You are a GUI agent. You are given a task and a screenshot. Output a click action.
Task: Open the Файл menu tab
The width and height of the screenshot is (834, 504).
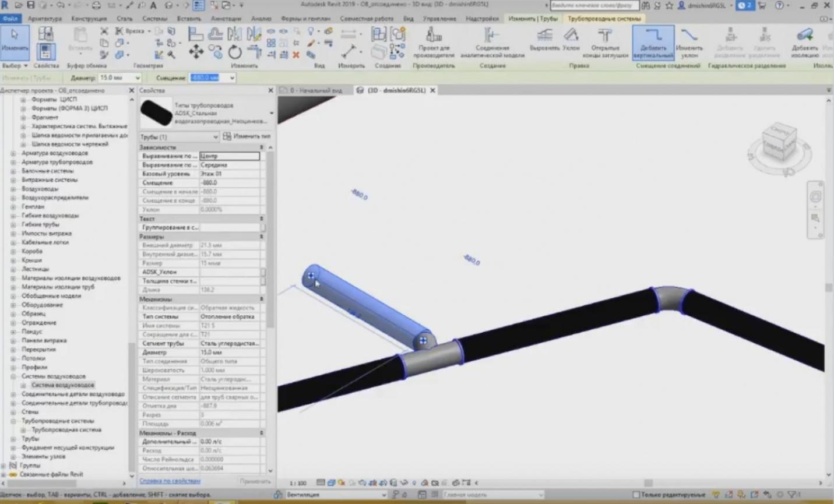10,19
